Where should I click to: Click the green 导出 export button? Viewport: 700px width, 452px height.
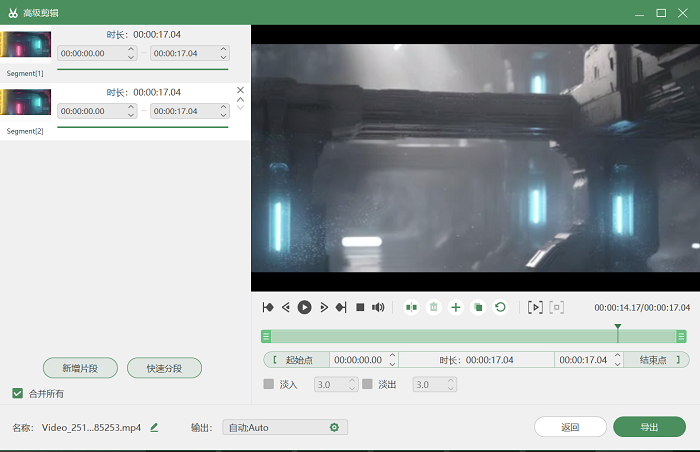(x=650, y=427)
